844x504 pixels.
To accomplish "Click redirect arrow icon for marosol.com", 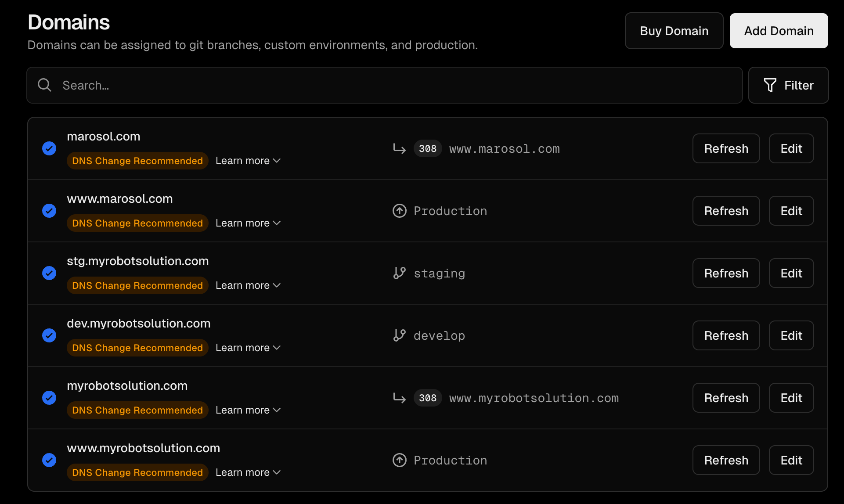I will coord(399,148).
